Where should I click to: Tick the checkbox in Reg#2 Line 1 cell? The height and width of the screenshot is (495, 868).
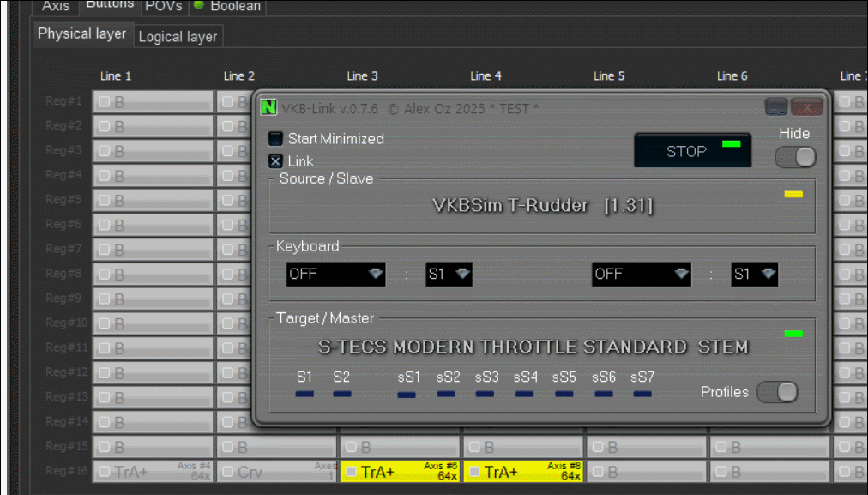tap(104, 126)
